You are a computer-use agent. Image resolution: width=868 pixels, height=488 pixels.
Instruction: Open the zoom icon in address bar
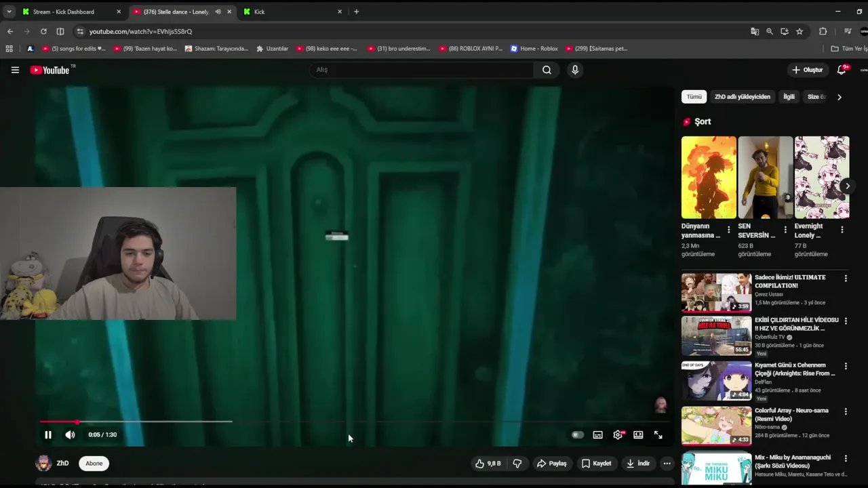click(769, 31)
